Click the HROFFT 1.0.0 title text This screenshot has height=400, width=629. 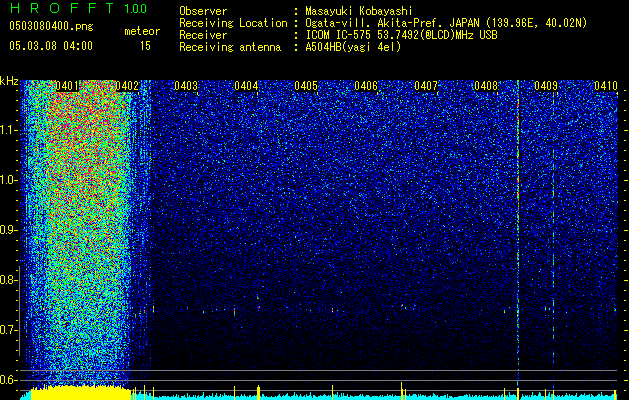coord(78,8)
